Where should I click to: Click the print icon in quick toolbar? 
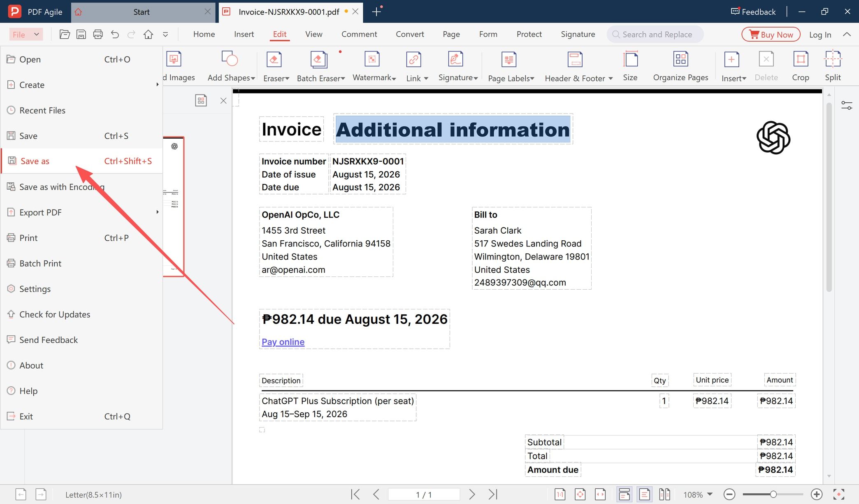(x=98, y=35)
